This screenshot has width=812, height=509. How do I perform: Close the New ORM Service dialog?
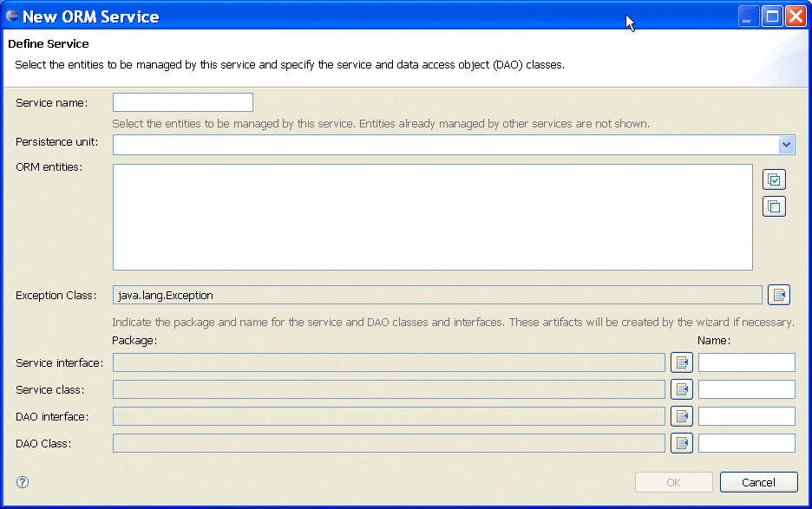796,16
